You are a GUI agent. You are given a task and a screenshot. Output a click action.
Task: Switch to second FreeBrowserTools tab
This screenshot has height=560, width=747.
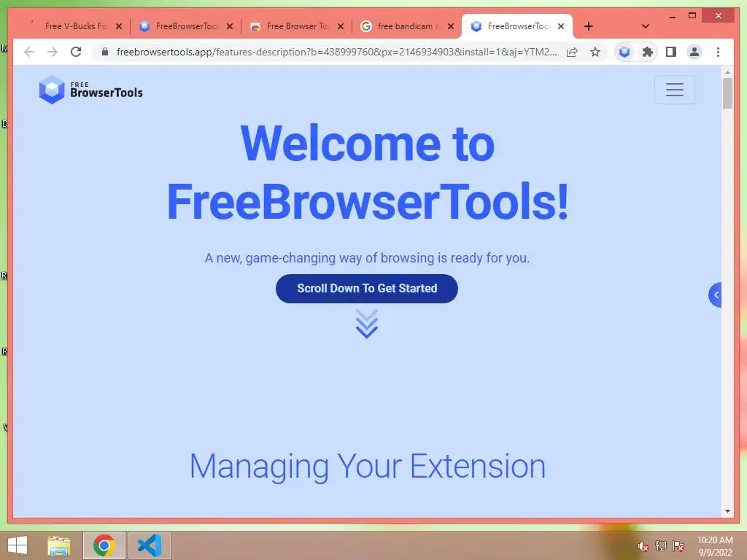coord(185,26)
